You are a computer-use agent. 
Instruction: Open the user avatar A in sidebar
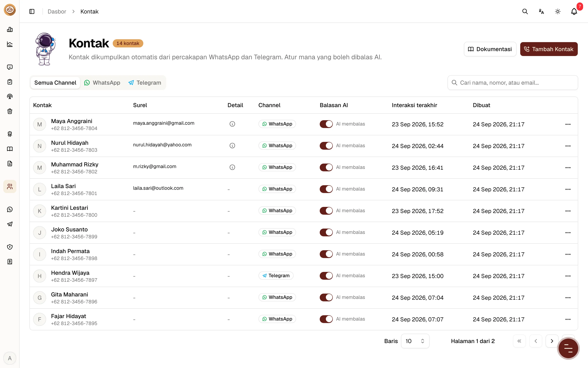10,358
